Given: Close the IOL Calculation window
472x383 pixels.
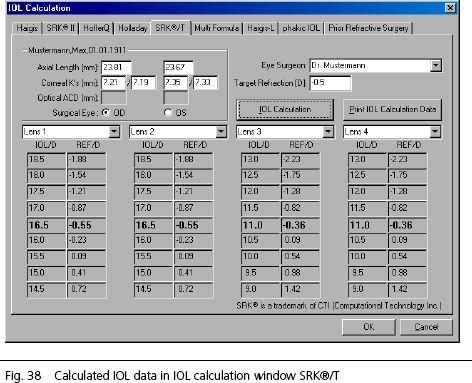Looking at the screenshot, I should pos(450,8).
